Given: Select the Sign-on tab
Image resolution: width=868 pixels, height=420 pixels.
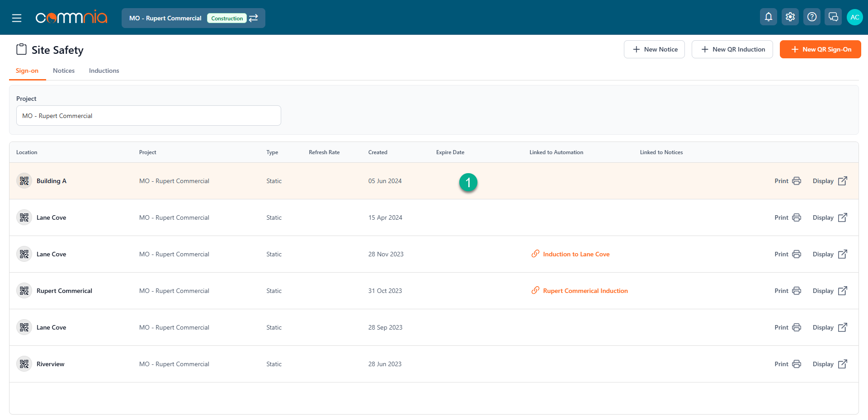Looking at the screenshot, I should (x=27, y=71).
